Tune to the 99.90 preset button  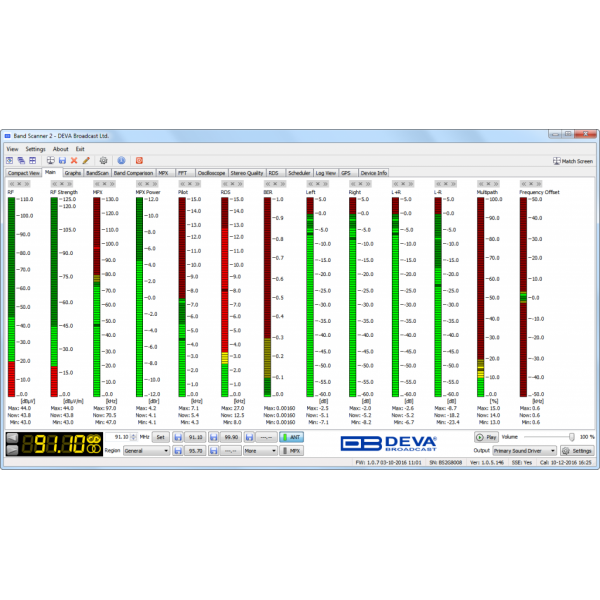pos(231,437)
